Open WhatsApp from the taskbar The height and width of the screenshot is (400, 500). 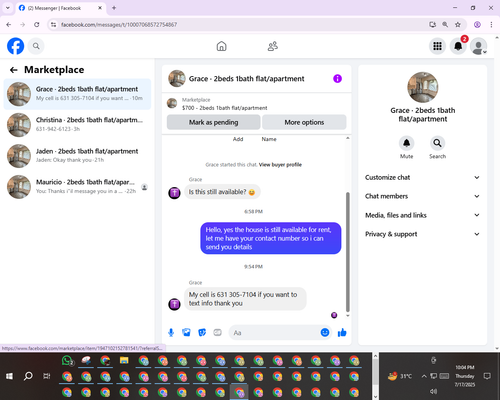[x=68, y=361]
